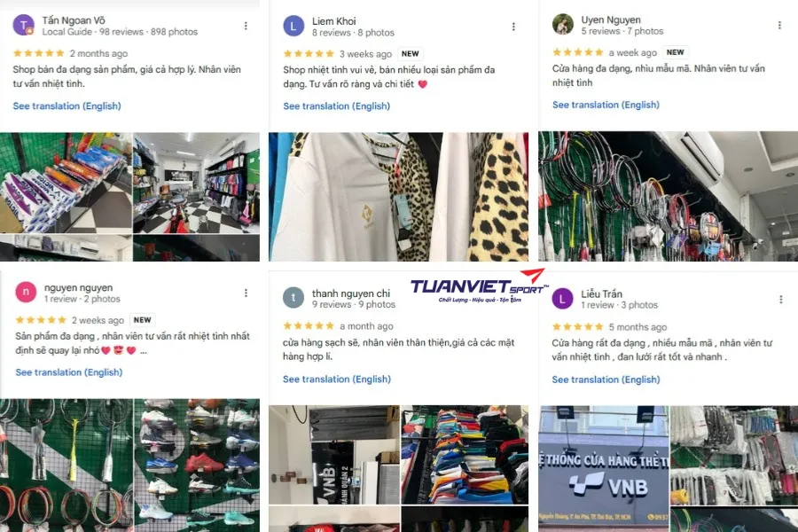Open the options menu for nguyen nguyen's review
This screenshot has width=798, height=532.
tap(246, 293)
